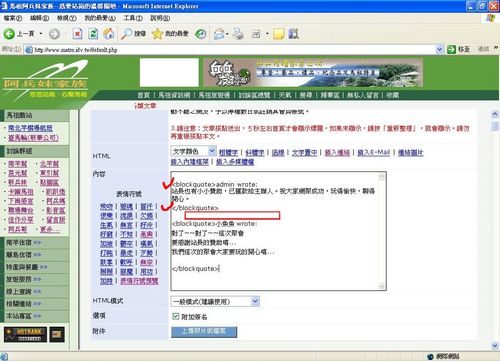Go to the Home page icon
The height and width of the screenshot is (361, 500).
pyautogui.click(x=109, y=34)
